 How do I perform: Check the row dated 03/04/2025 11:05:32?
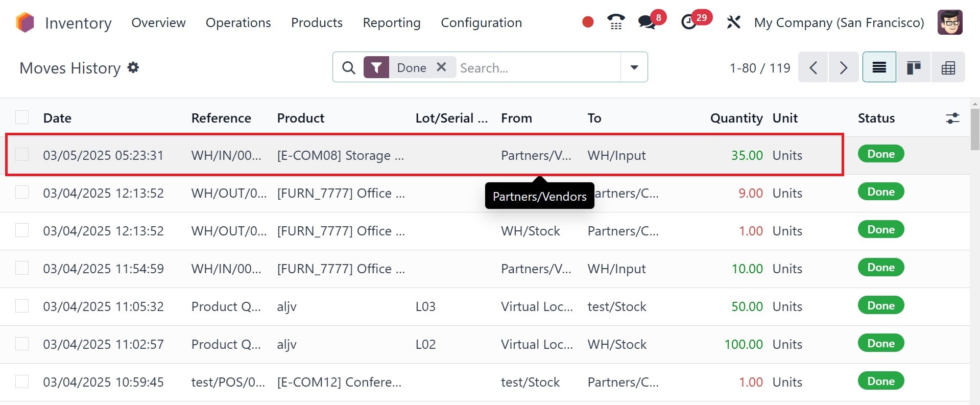click(22, 306)
